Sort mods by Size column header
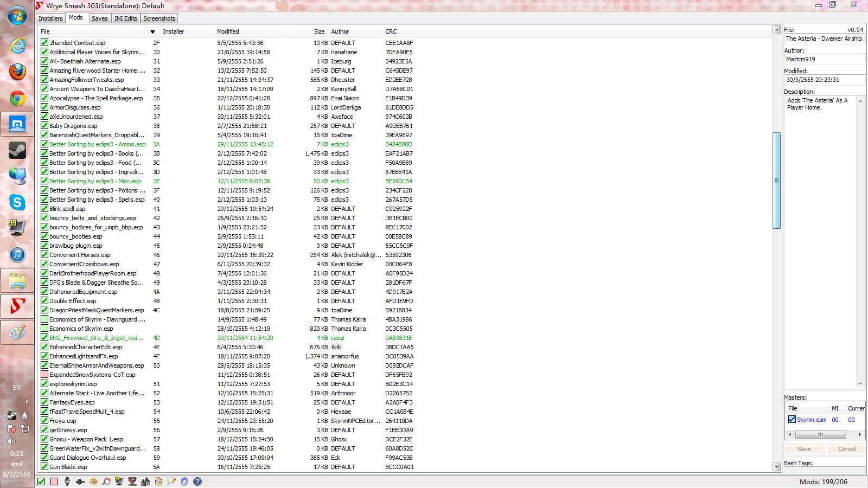The width and height of the screenshot is (868, 488). click(x=307, y=31)
